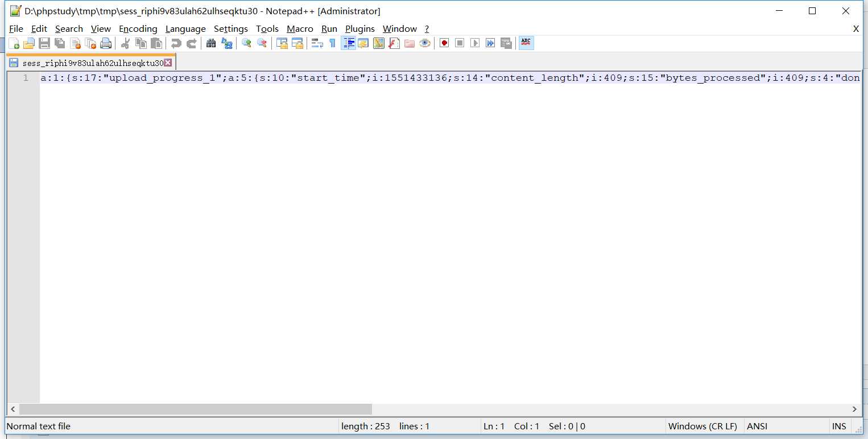Open the View menu
This screenshot has width=868, height=439.
pos(101,28)
